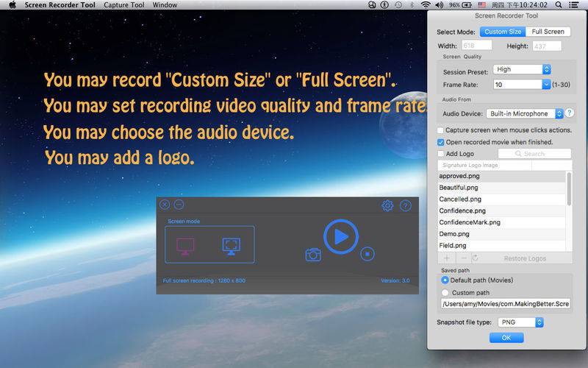Select approved.png in the logo list
The image size is (588, 368).
(502, 176)
